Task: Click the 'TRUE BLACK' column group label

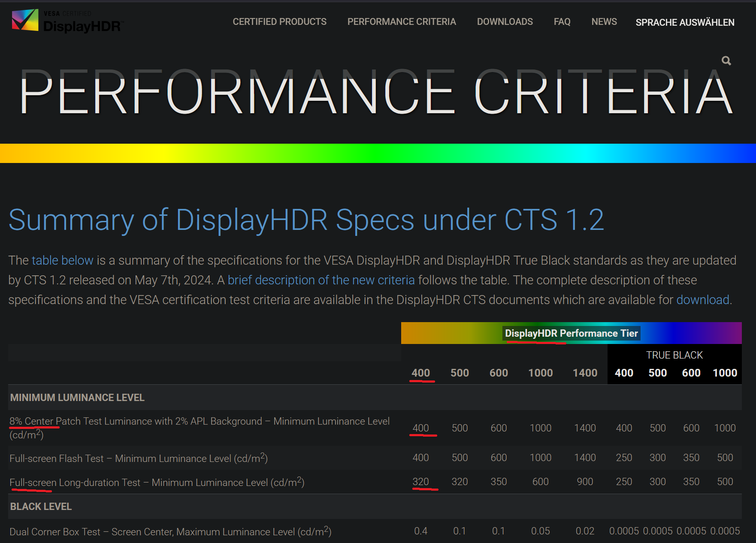Action: 674,355
